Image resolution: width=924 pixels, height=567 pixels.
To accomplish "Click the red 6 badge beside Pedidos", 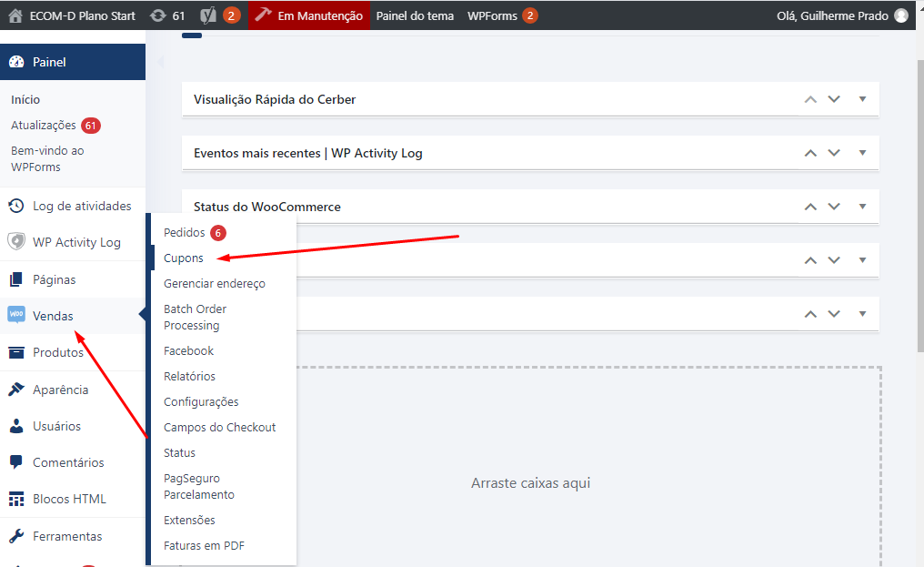I will (x=218, y=233).
